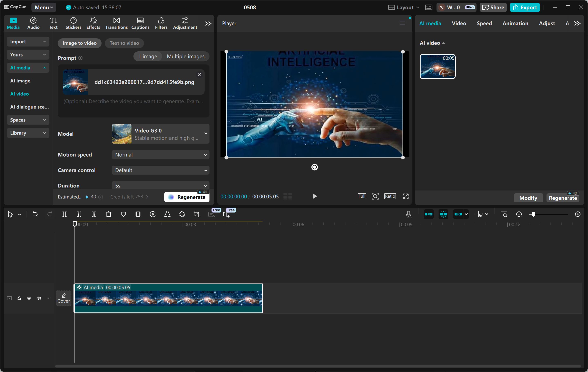Crop the clip using the crop icon

(197, 214)
